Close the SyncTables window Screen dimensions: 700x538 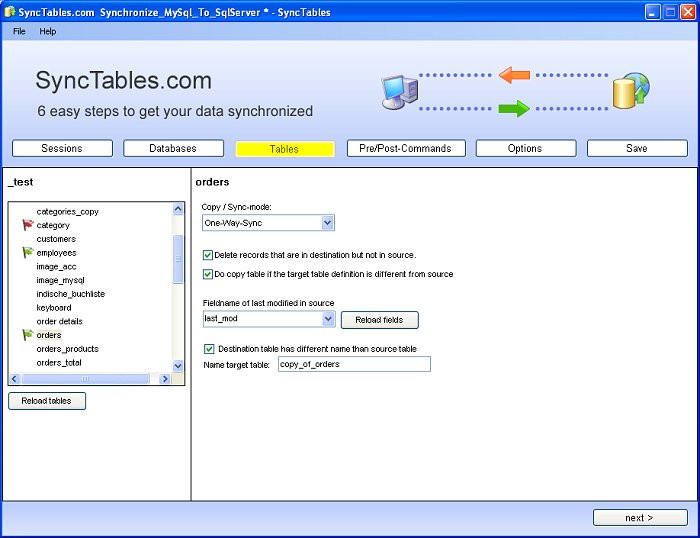tap(688, 12)
